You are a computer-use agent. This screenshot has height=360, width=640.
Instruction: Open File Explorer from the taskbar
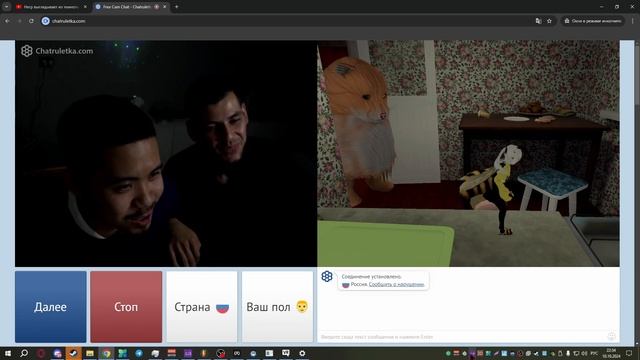90,353
